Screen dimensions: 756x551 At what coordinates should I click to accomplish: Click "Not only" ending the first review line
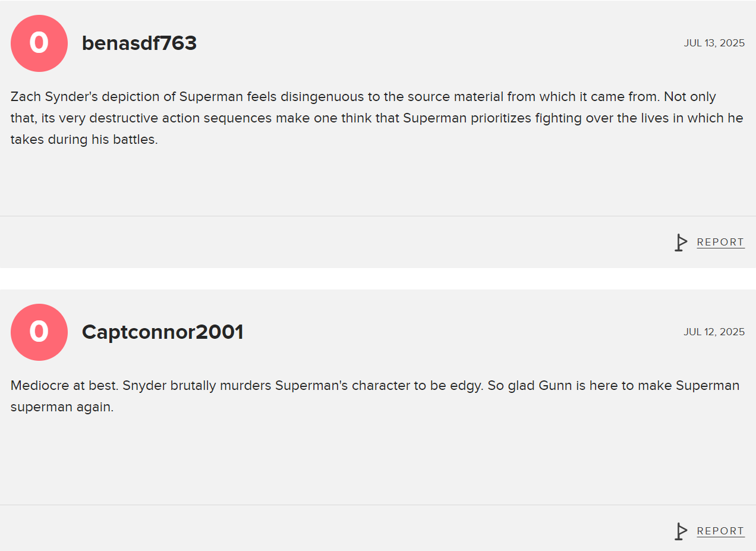coord(690,97)
